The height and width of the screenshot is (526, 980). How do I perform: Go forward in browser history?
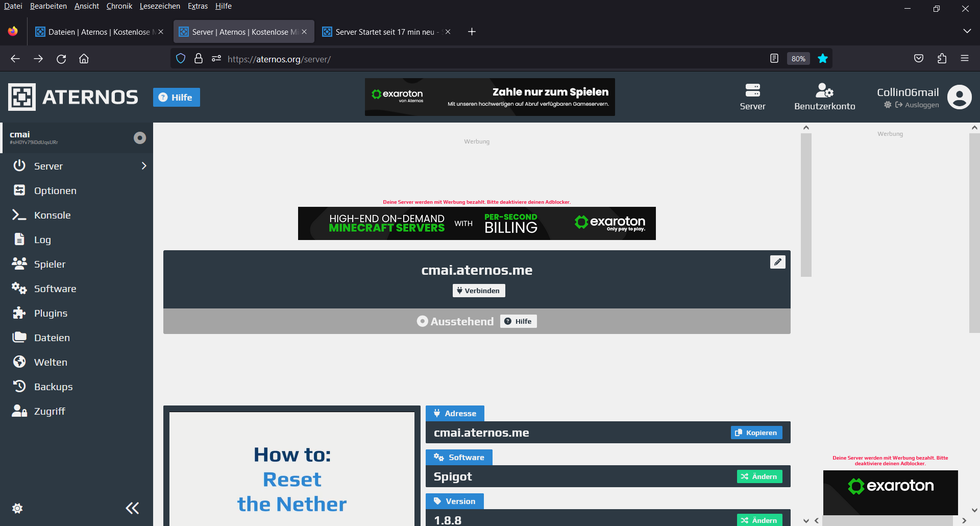tap(38, 59)
